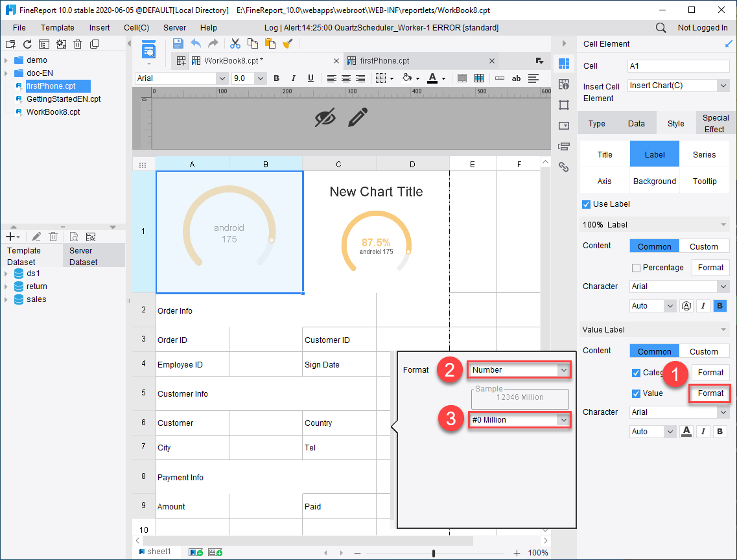Collapse the Value Label section

[723, 330]
